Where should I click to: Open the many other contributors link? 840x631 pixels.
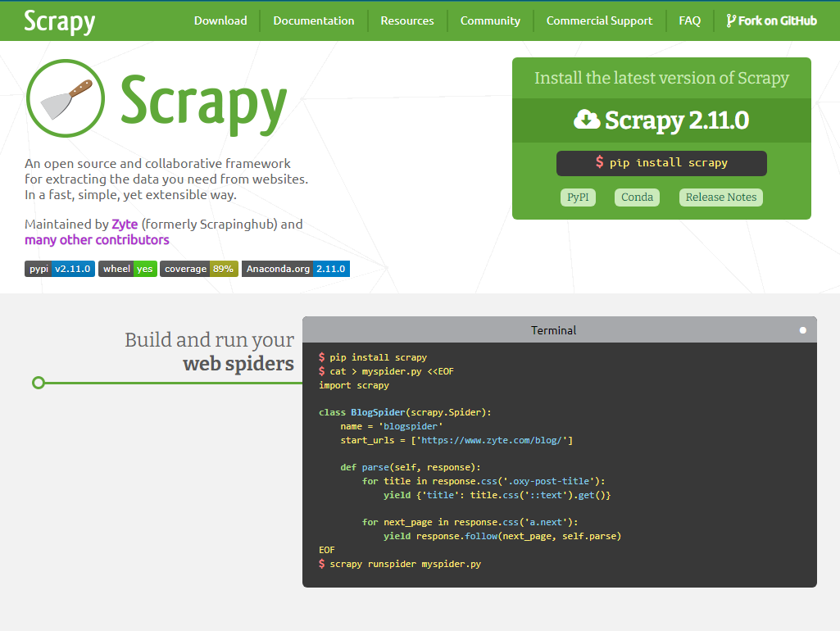(97, 240)
